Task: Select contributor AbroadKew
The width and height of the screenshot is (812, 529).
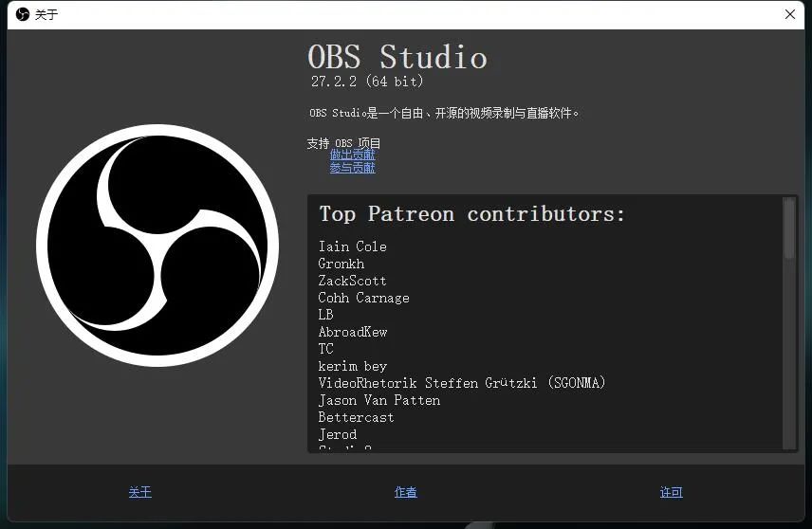Action: (353, 332)
